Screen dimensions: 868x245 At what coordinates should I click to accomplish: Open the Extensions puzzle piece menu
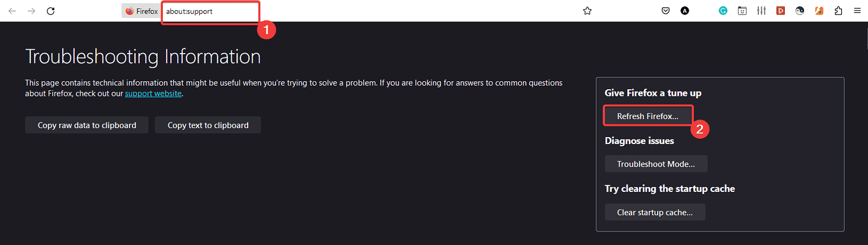pyautogui.click(x=838, y=11)
